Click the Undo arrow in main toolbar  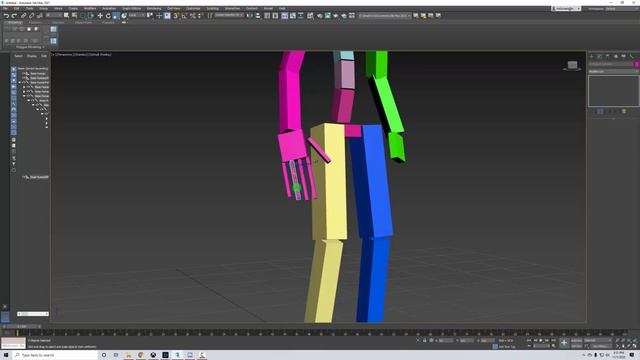6,16
